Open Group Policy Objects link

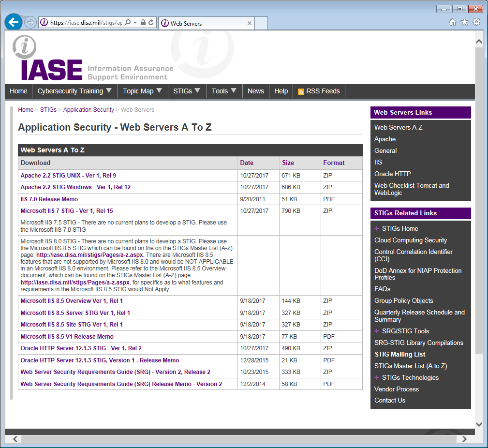[x=404, y=301]
